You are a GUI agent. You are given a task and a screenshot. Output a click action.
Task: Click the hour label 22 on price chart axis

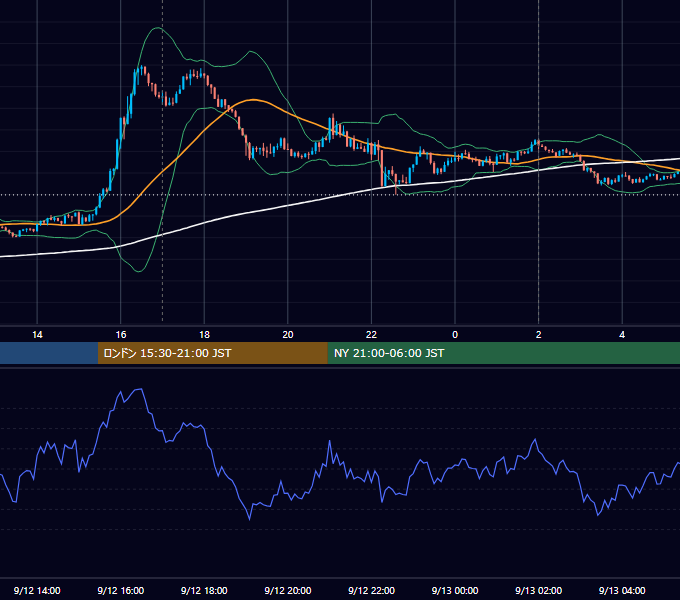coord(372,335)
